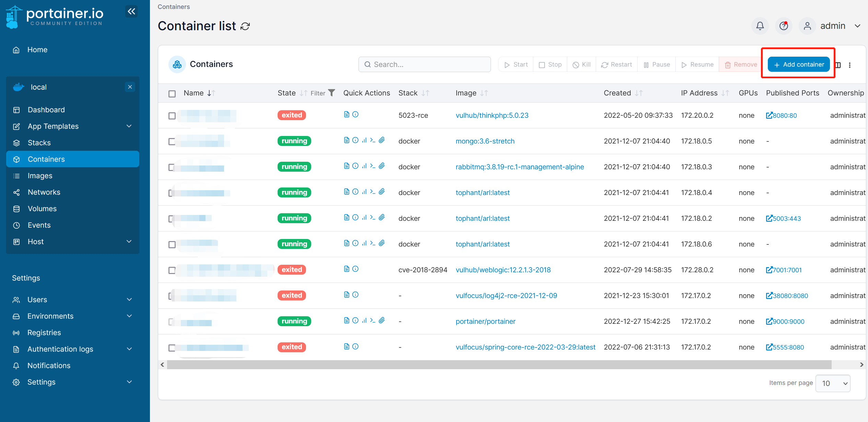This screenshot has width=868, height=422.
Task: Go to Images in the sidebar
Action: tap(40, 175)
